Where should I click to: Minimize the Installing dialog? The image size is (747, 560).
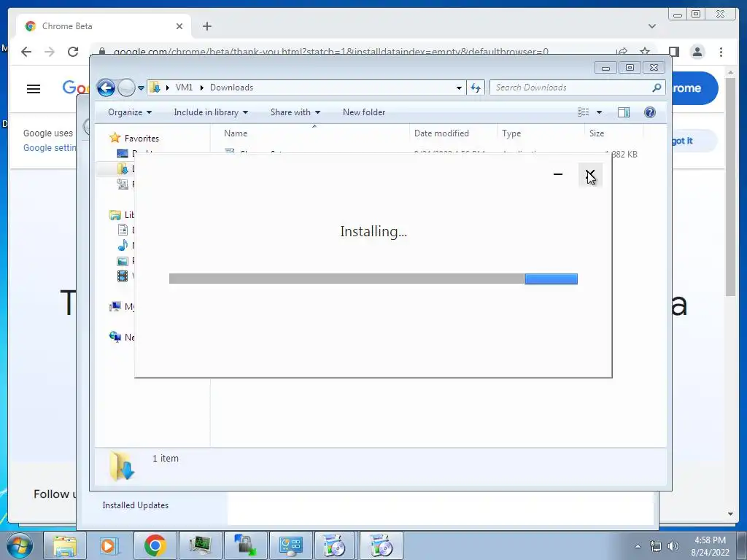[558, 175]
